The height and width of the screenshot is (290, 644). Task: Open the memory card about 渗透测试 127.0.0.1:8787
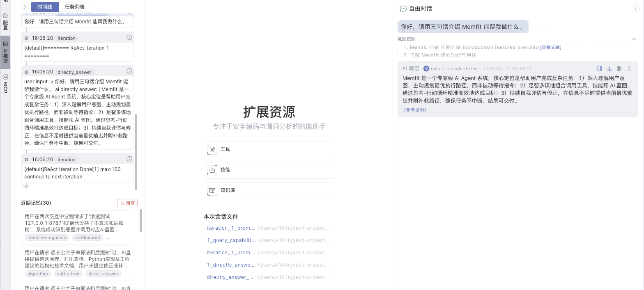coord(78,227)
